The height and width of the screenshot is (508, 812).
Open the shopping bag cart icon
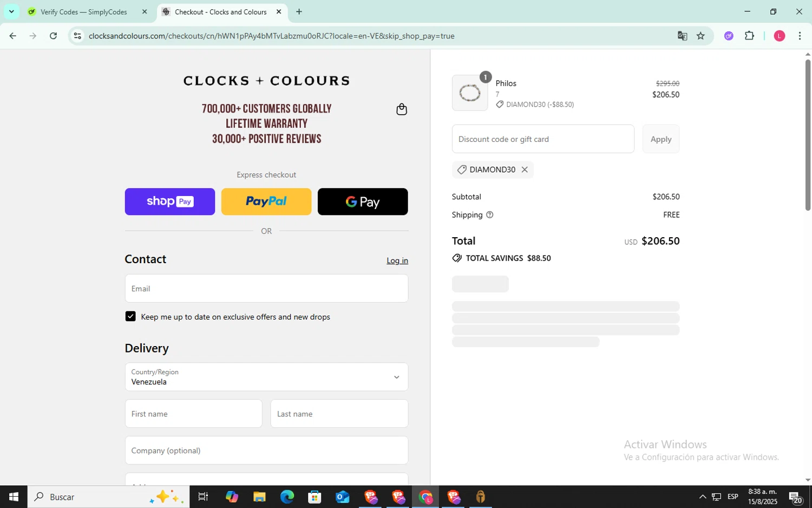click(401, 109)
